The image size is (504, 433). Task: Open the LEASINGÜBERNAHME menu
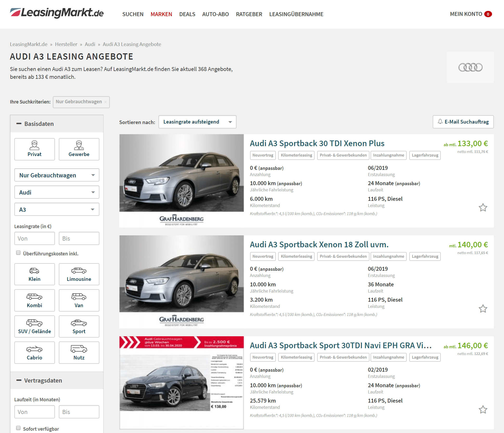(296, 14)
